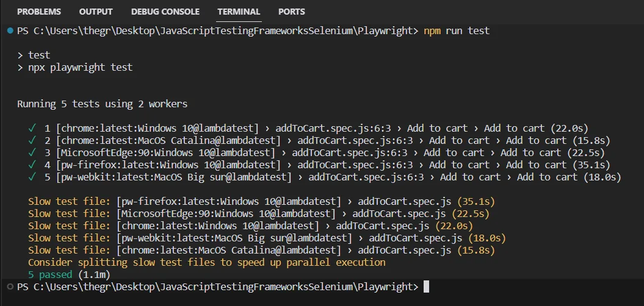Click the checkmark of test 3 MicrosoftEdge
This screenshot has width=644, height=306.
point(32,153)
